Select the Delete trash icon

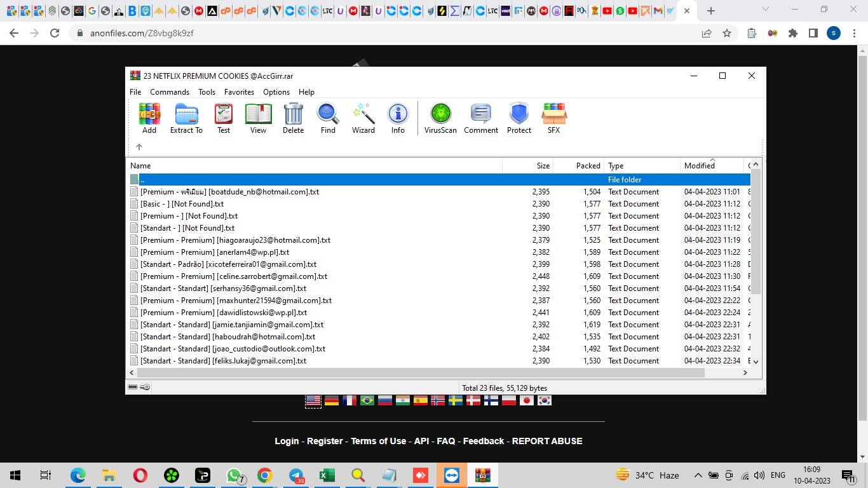pyautogui.click(x=293, y=119)
